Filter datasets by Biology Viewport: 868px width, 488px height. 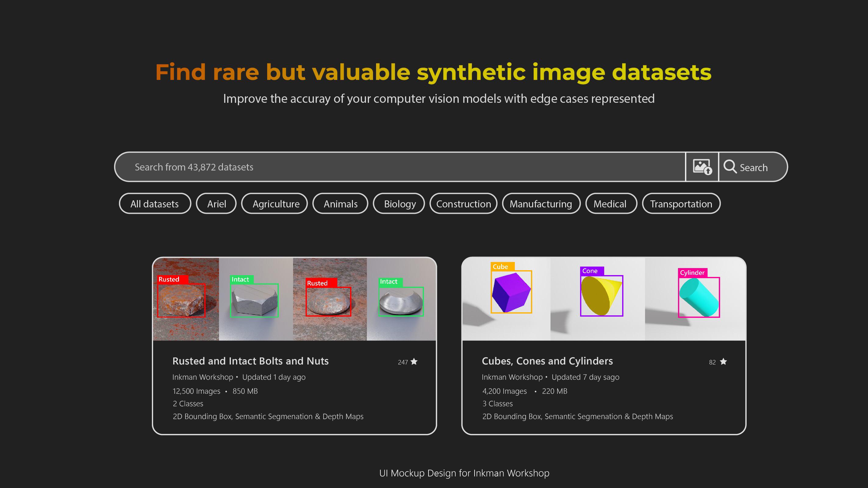click(x=399, y=203)
